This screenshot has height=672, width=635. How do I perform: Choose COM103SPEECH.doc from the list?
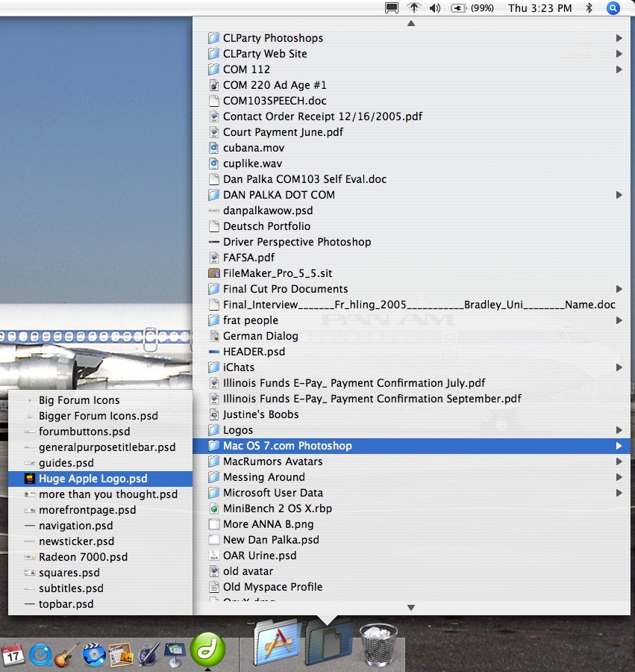pos(411,101)
